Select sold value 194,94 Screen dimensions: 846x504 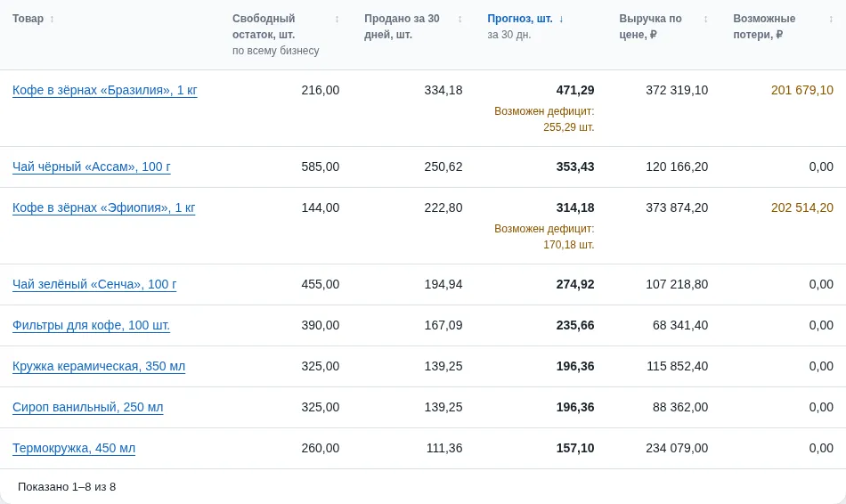(443, 284)
